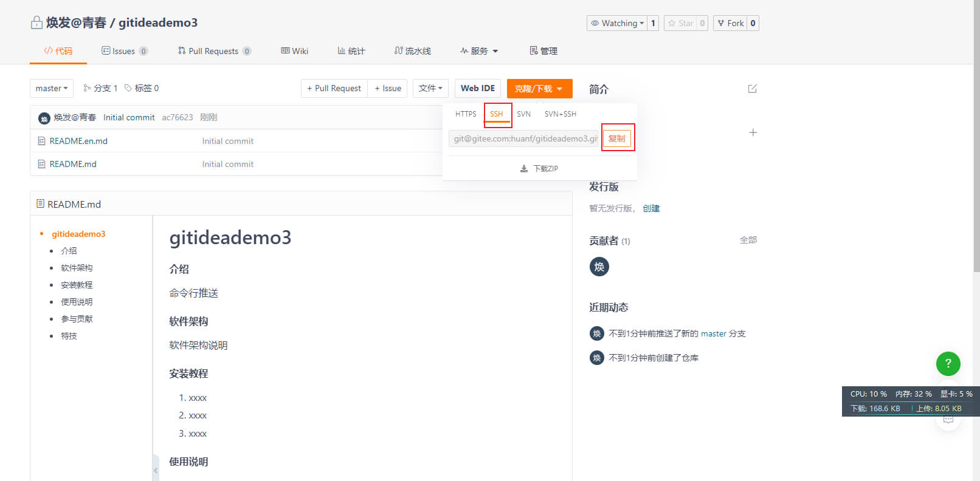Click the avatar beside 创建了仓库 activity
Image resolution: width=980 pixels, height=481 pixels.
(x=597, y=358)
